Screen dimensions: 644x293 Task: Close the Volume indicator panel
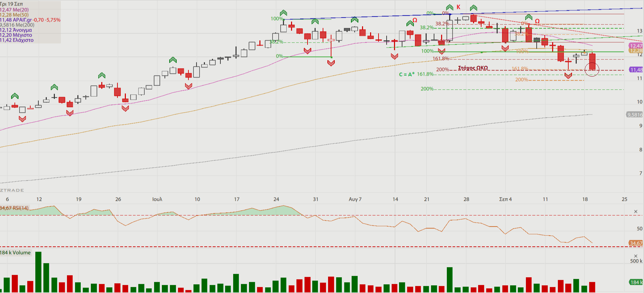pos(636,256)
